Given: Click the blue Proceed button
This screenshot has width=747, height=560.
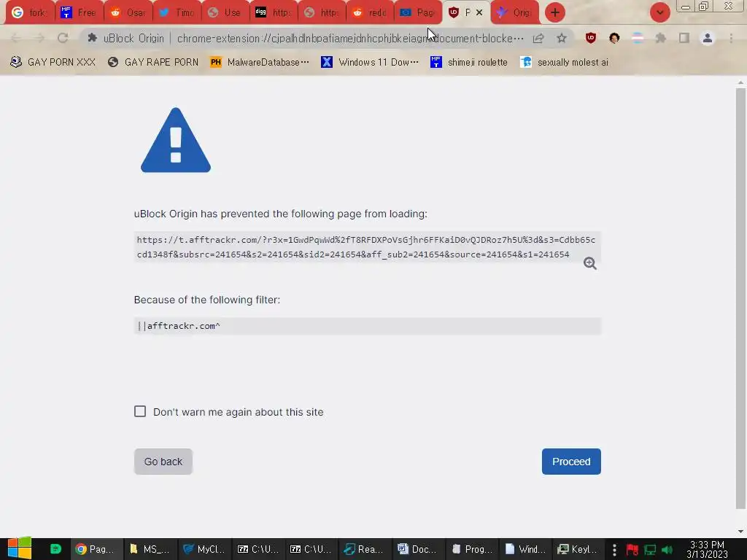Looking at the screenshot, I should [571, 462].
